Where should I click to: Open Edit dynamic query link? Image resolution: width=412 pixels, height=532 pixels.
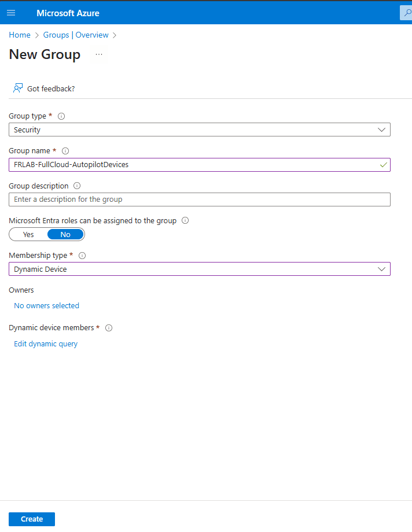[x=46, y=344]
